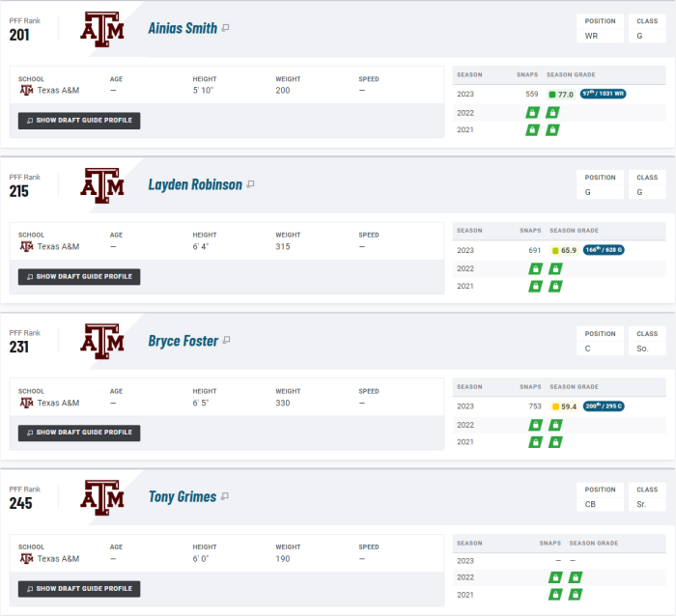Click Bryce Foster's 2022 season grade lock
676x616 pixels.
click(555, 425)
